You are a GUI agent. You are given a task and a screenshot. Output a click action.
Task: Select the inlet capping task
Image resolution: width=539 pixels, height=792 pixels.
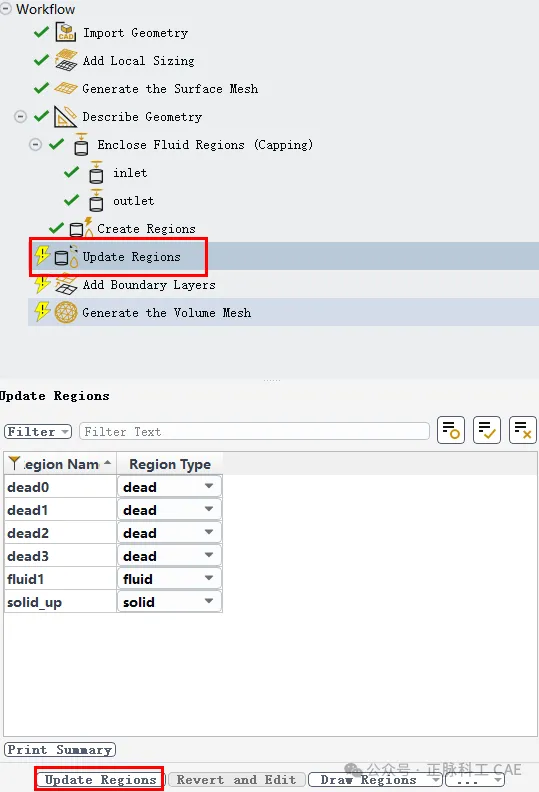(130, 173)
